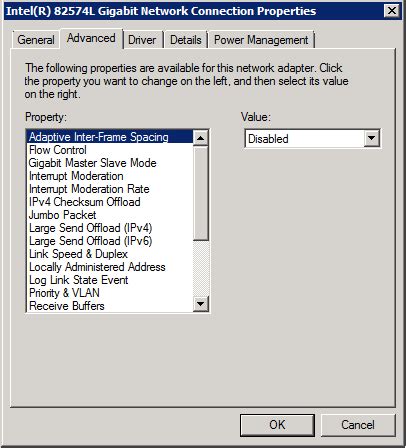Screen dimensions: 406x448
Task: Select the Advanced tab
Action: (x=91, y=39)
